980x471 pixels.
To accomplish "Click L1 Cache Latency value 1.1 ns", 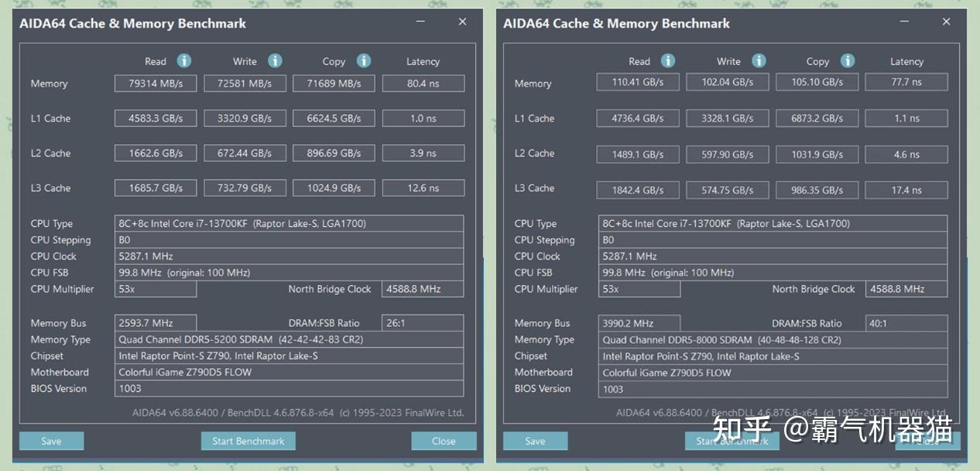I will tap(906, 118).
